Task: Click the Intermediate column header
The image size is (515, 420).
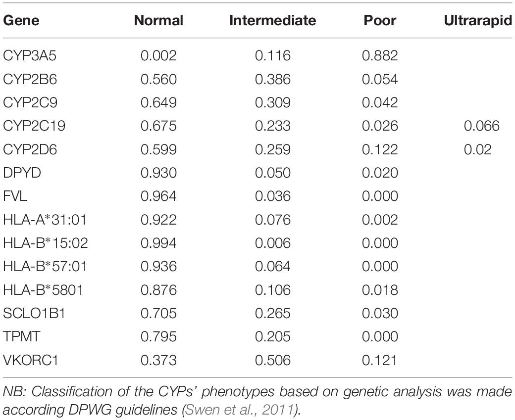Action: 273,20
